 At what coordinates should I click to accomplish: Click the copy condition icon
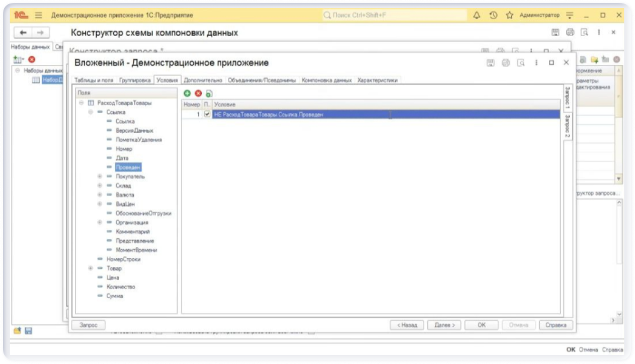click(209, 94)
